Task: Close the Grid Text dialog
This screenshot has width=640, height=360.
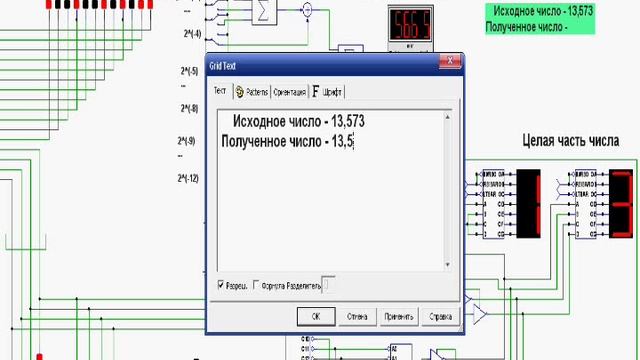Action: pos(450,61)
